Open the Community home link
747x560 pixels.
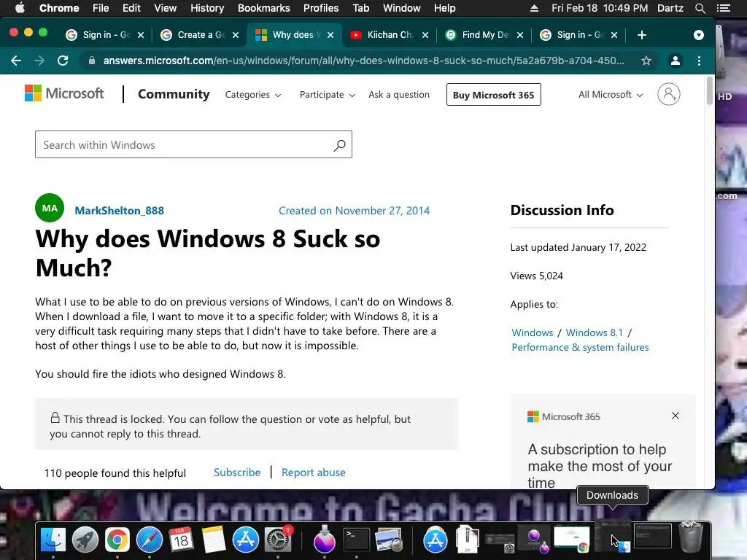tap(174, 94)
